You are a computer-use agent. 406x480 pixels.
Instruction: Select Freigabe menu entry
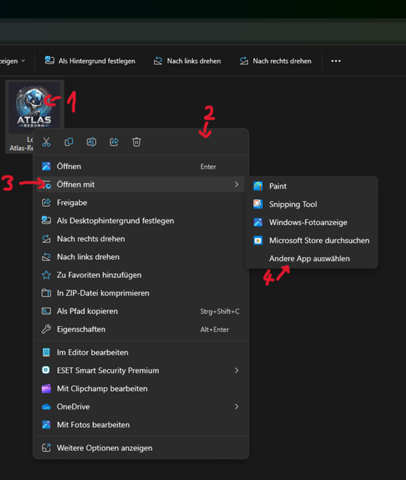tap(141, 202)
